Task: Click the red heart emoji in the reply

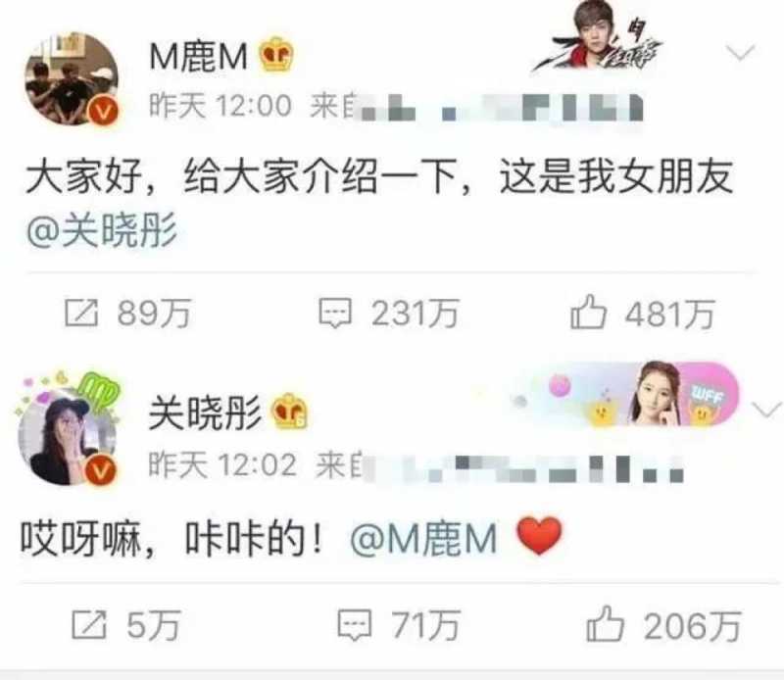Action: (x=539, y=536)
